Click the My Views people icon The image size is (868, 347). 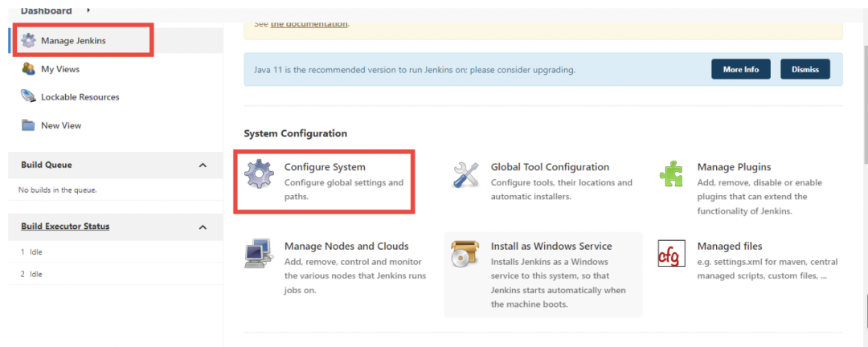(29, 69)
